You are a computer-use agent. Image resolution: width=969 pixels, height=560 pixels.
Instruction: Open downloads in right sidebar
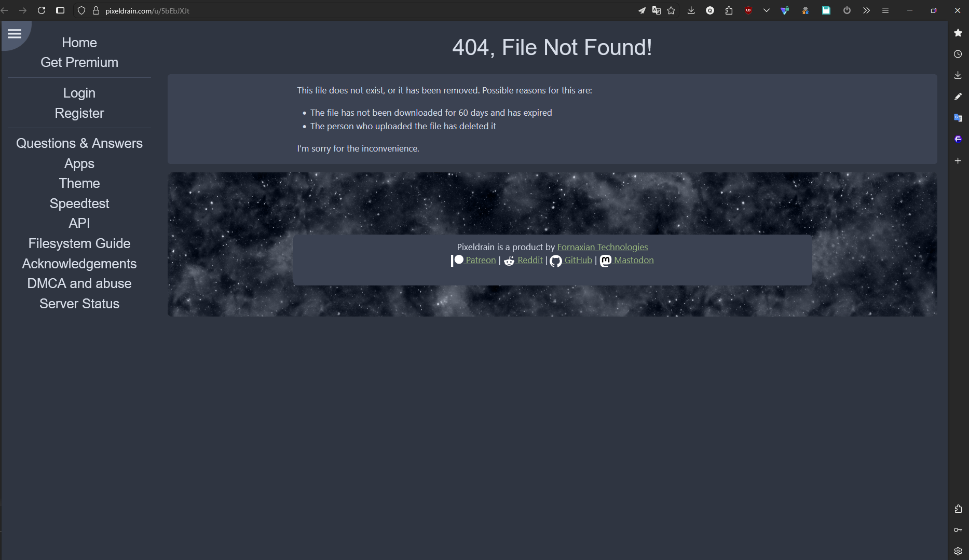[x=958, y=75]
